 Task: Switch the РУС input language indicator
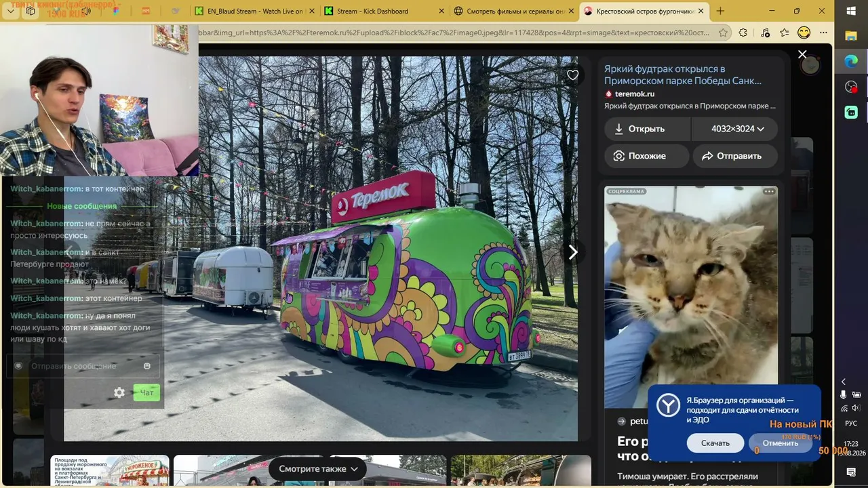click(x=851, y=424)
